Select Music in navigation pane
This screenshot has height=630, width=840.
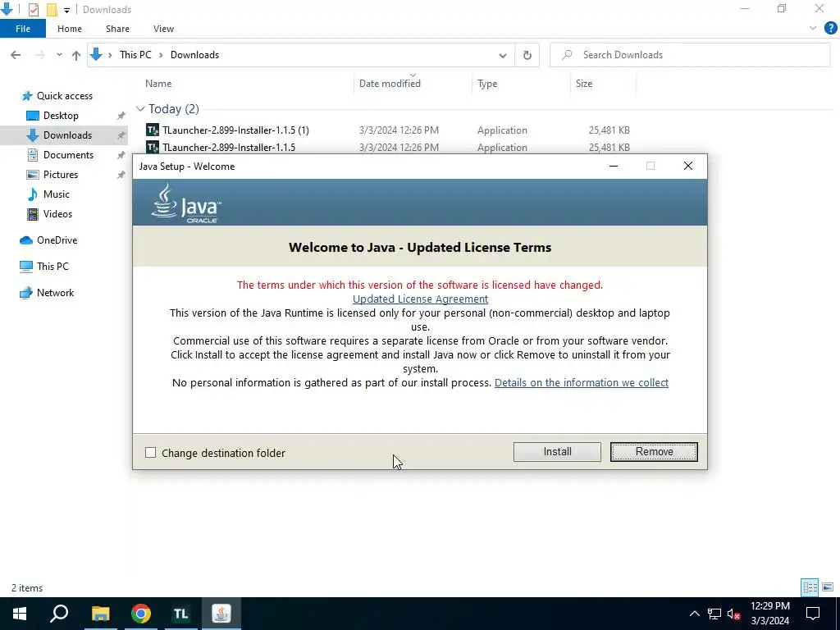pyautogui.click(x=57, y=194)
